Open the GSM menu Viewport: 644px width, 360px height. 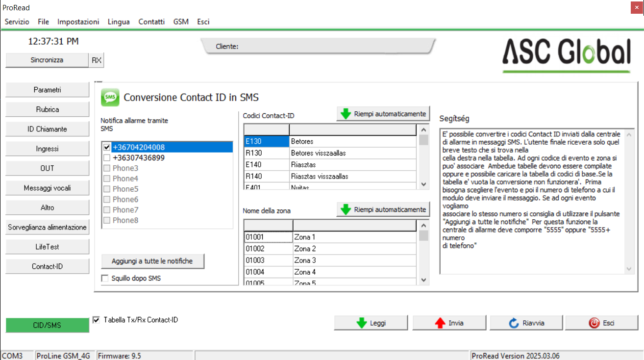coord(181,22)
